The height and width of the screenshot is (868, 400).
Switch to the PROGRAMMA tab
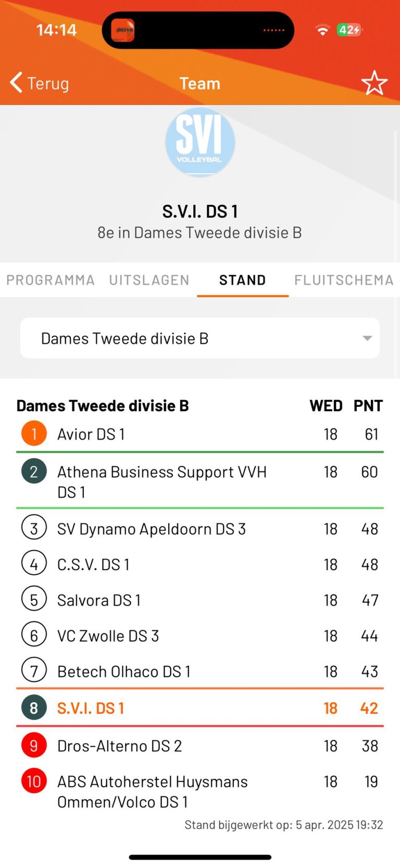(x=51, y=280)
